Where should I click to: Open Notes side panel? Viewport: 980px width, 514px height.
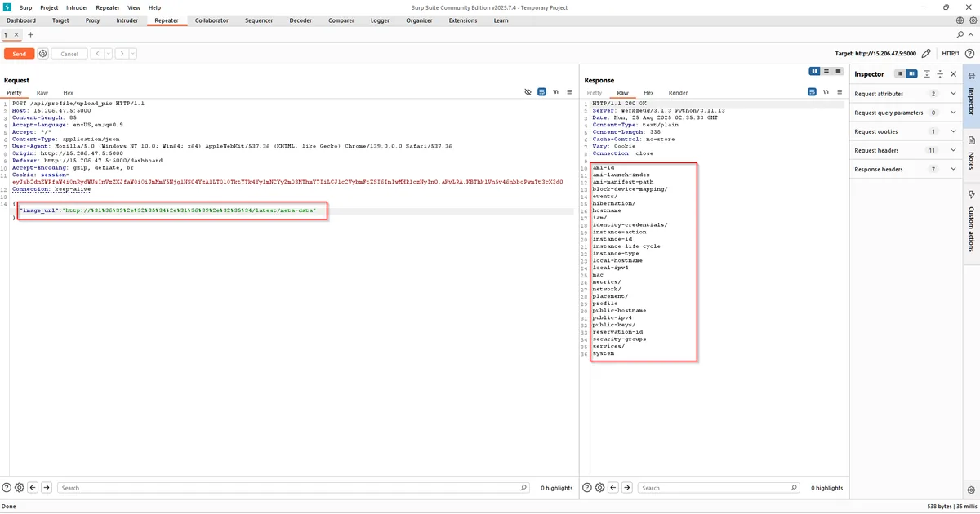pos(972,152)
